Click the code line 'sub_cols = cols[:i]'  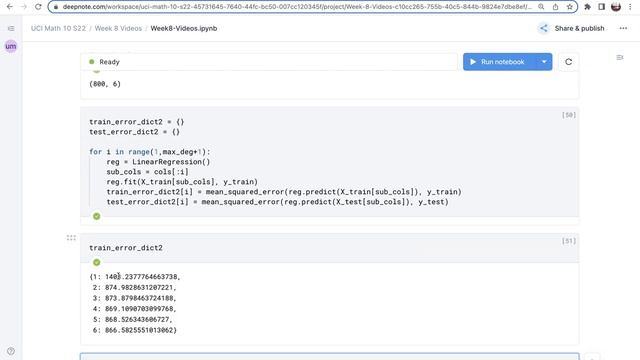[147, 172]
